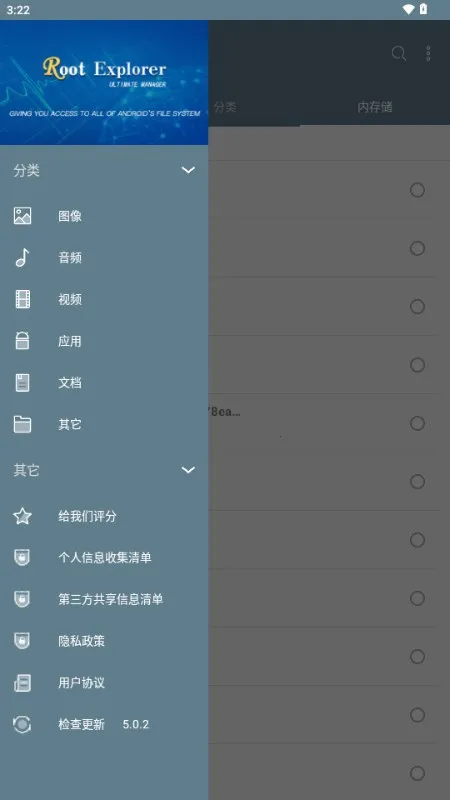
Task: Open the 应用 apps icon
Action: point(22,341)
